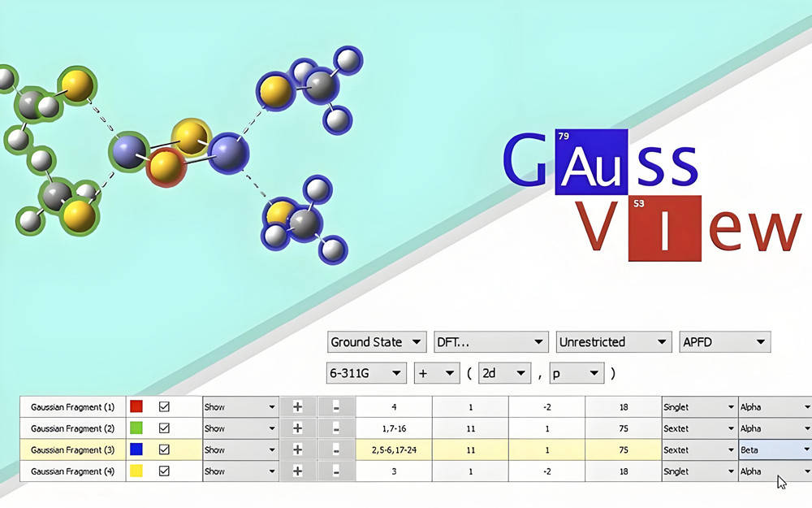812x508 pixels.
Task: Open the Unrestricted spin dropdown
Action: tap(614, 342)
